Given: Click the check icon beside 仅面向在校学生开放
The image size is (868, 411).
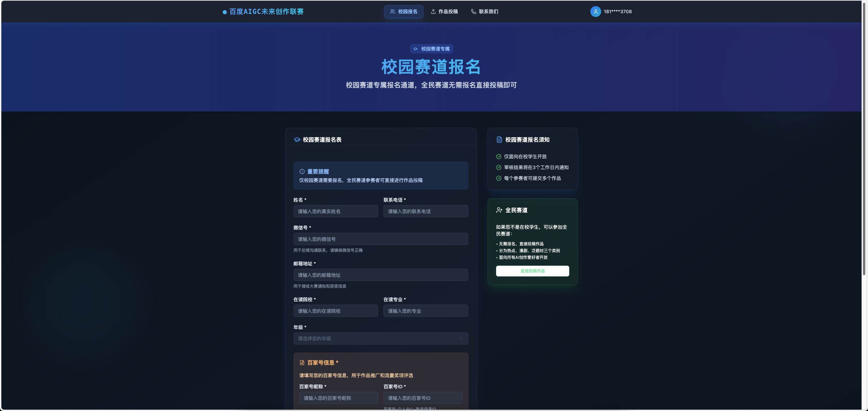Looking at the screenshot, I should (x=498, y=157).
